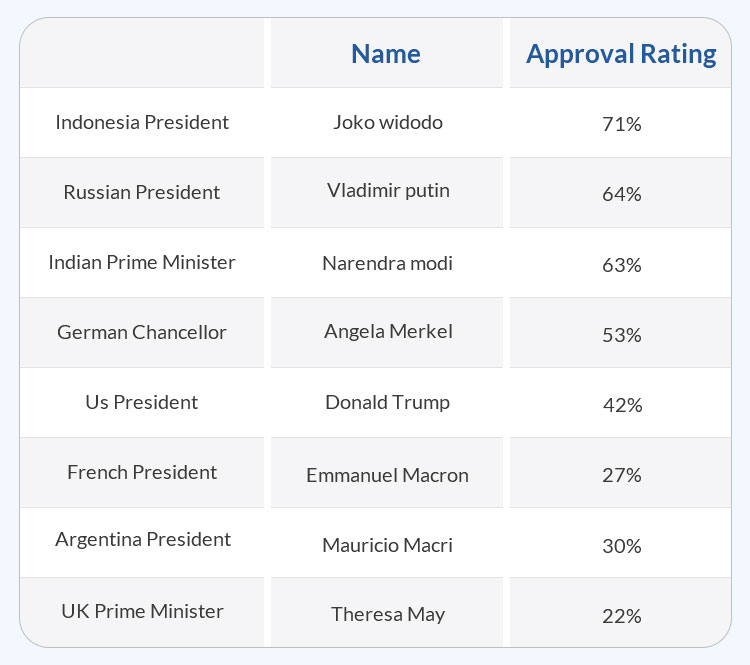Image resolution: width=750 pixels, height=665 pixels.
Task: Click the Name column header
Action: [x=386, y=54]
